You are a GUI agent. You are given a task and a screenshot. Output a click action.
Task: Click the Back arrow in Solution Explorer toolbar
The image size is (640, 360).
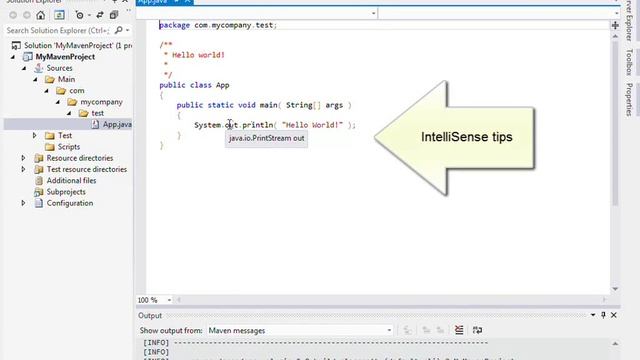13,16
